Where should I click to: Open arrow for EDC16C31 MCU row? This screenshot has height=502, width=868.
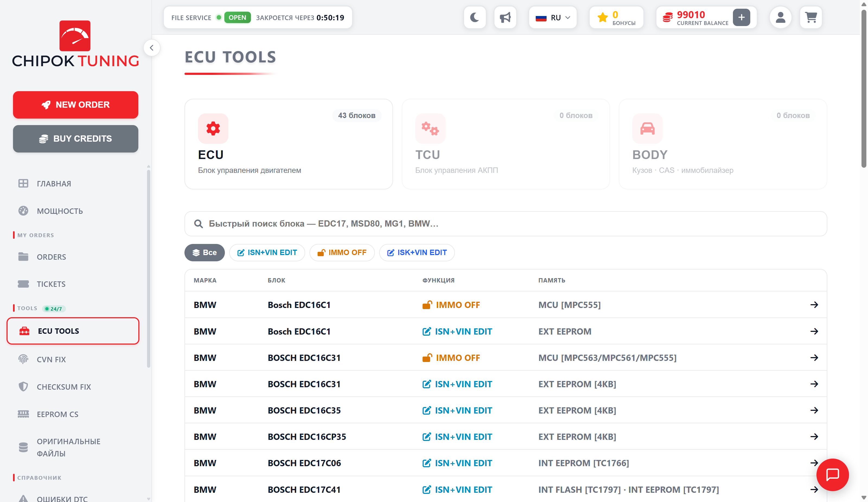coord(814,358)
